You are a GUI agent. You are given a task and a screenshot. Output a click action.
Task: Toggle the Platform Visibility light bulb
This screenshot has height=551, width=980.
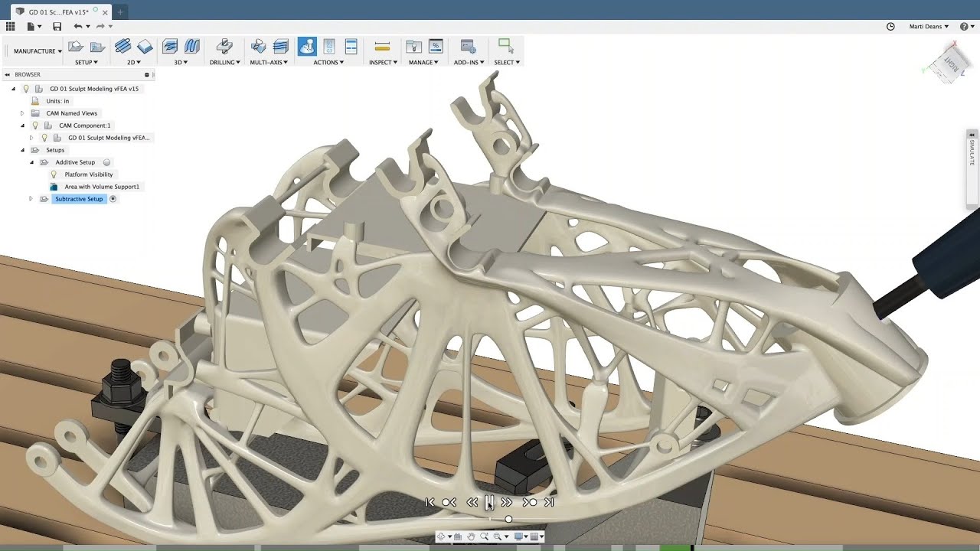[54, 174]
